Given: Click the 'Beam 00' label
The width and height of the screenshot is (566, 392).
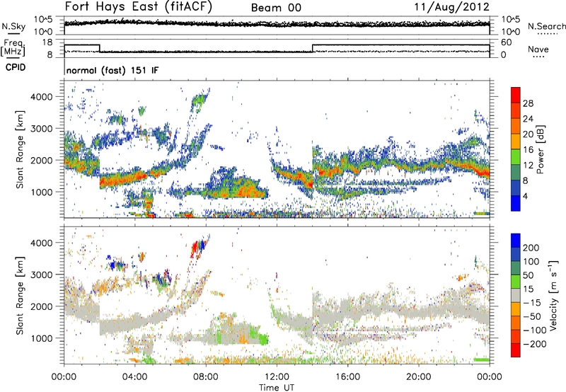Looking at the screenshot, I should pos(276,8).
